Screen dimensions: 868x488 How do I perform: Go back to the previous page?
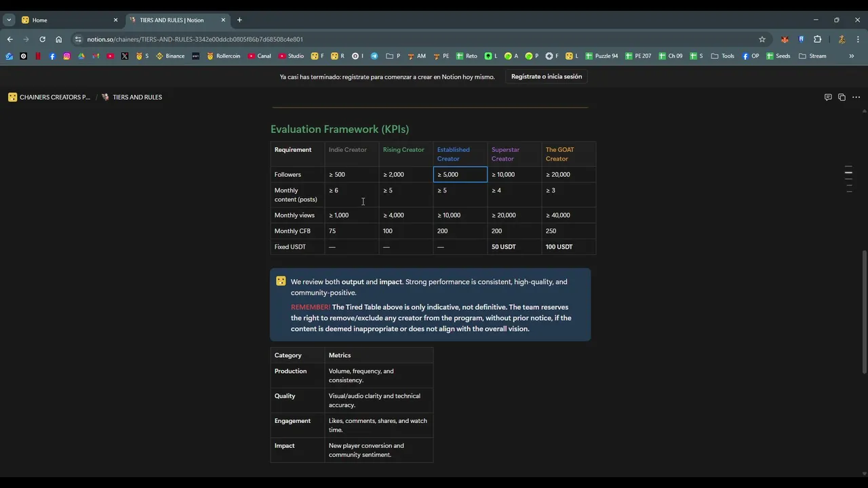[x=9, y=39]
